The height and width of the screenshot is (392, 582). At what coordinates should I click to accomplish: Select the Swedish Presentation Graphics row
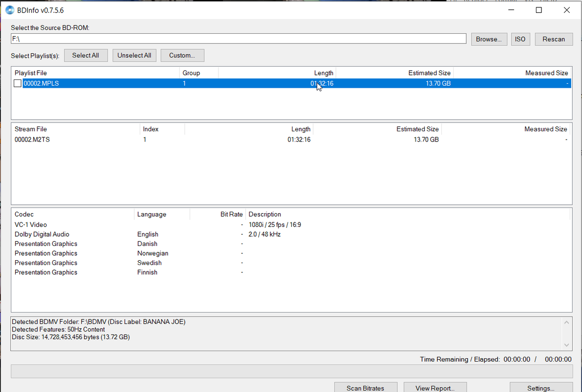tap(291, 263)
